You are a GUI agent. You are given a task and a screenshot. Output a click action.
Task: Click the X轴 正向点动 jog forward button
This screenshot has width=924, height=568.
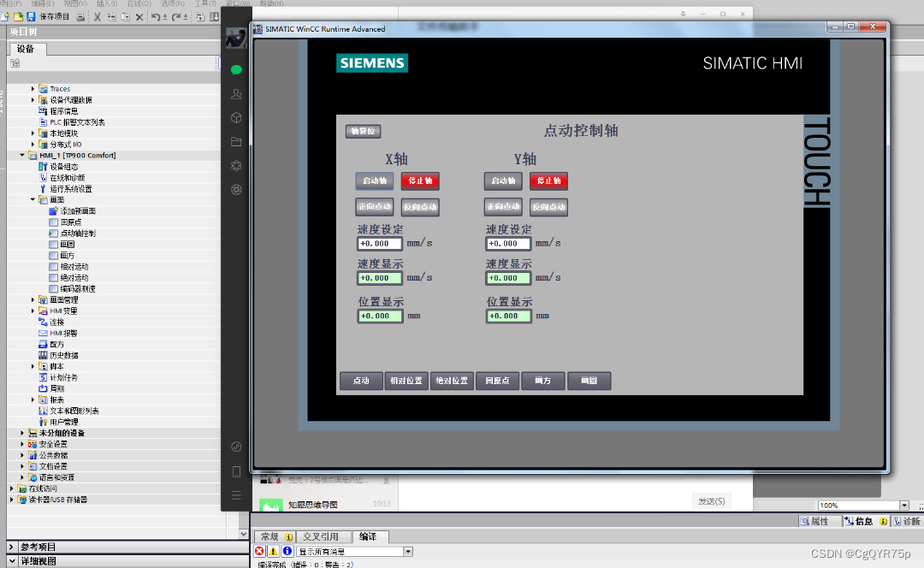click(375, 207)
